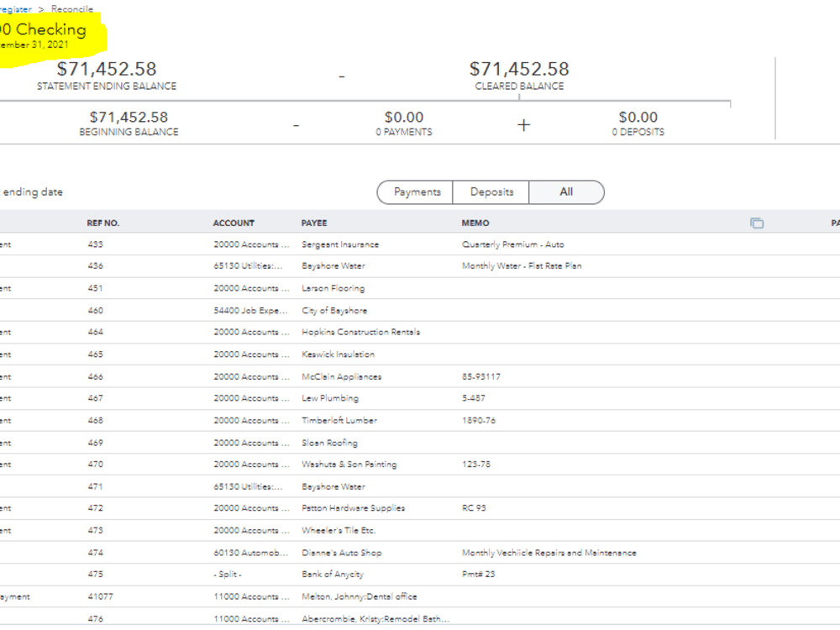Click memo 5-487
The width and height of the screenshot is (840, 630).
coord(474,398)
